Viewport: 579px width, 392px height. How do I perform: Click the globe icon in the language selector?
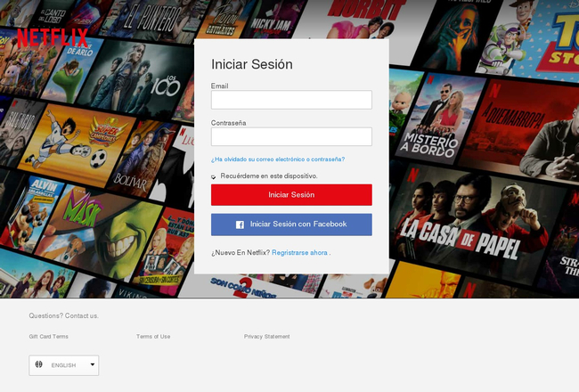39,364
